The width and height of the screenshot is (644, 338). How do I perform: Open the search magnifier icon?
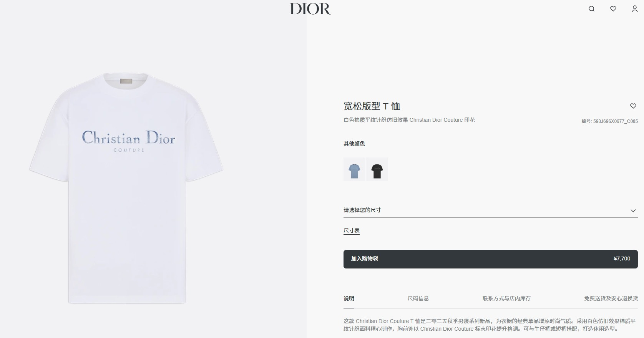[591, 9]
